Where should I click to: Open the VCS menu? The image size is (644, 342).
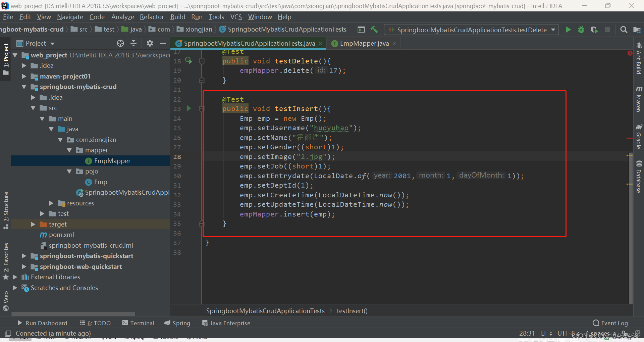[x=236, y=17]
